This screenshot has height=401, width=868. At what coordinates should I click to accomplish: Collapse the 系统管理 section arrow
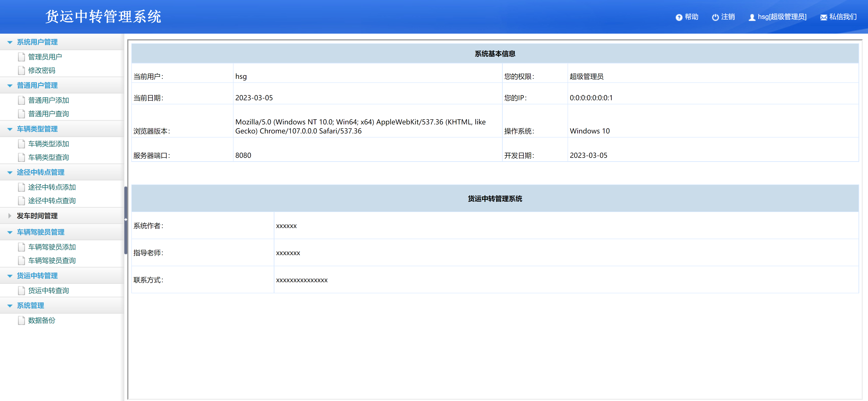pyautogui.click(x=10, y=306)
